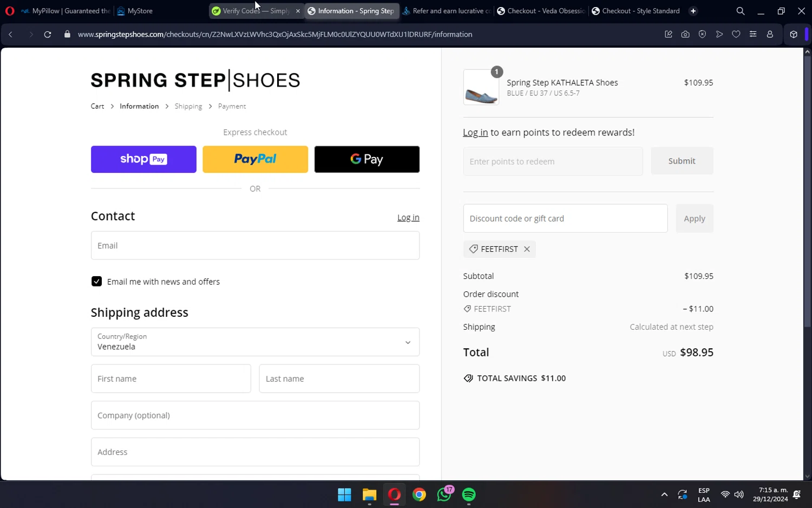Click the KATHALETA shoe thumbnail
The width and height of the screenshot is (812, 508).
481,87
